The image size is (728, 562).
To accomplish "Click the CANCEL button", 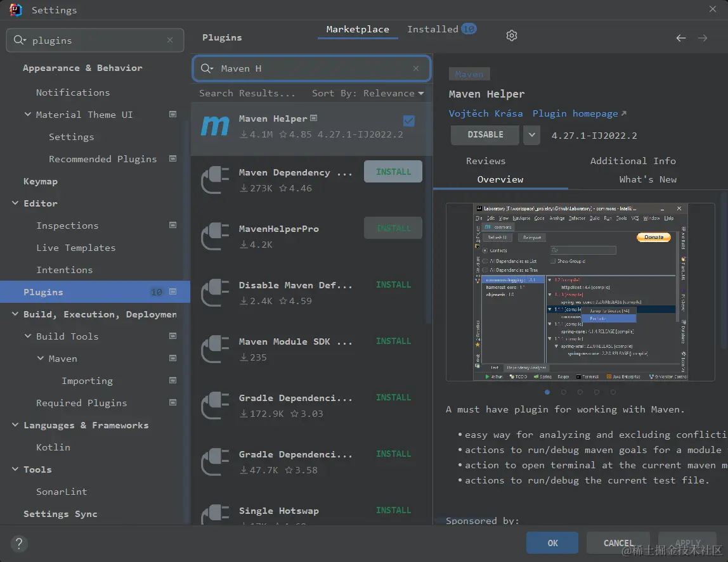I will pos(618,543).
